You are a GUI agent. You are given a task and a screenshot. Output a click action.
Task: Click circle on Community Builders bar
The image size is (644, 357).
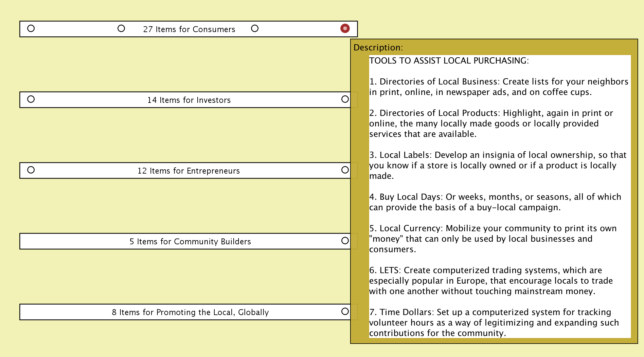click(x=345, y=241)
